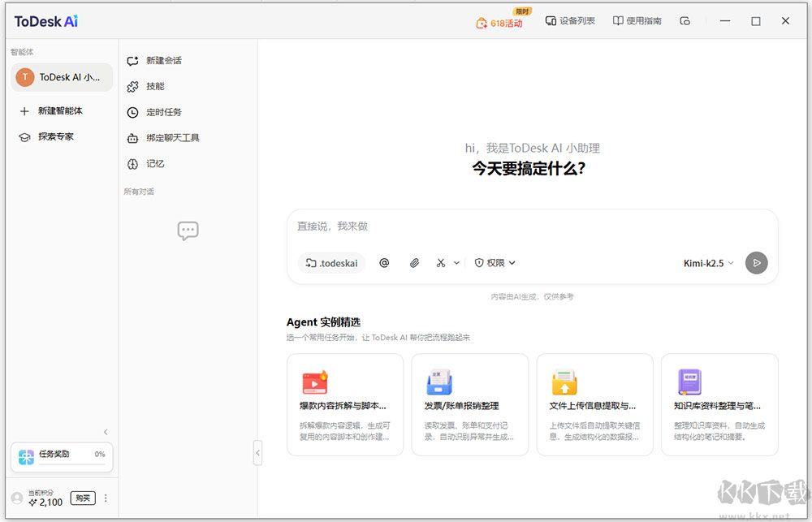Click the 直接说，我来做 input box
Screen dimensions: 812x522
(533, 226)
